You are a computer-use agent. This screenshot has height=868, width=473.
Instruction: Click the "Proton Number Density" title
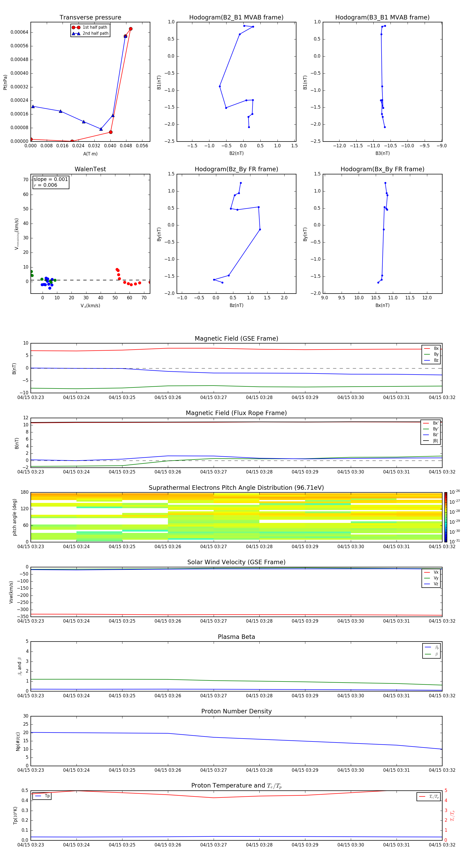(236, 711)
